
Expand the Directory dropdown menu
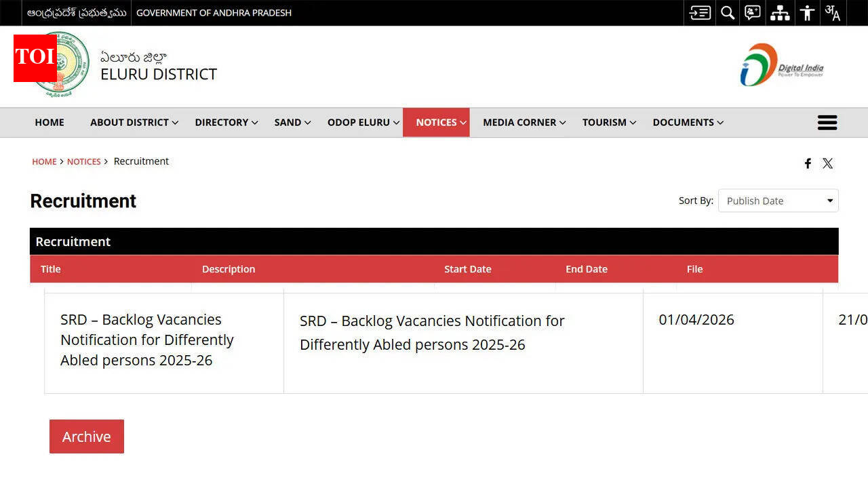pos(226,123)
